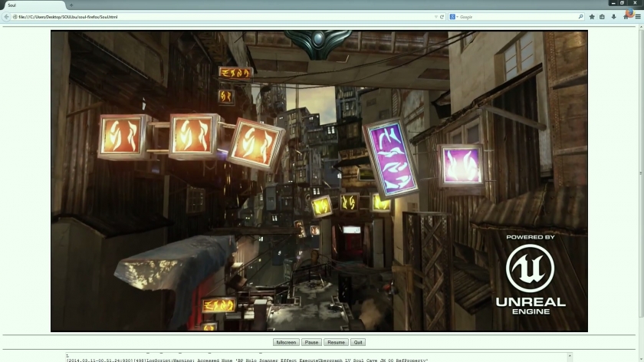Click the search magnifier icon
The width and height of the screenshot is (644, 362).
point(580,17)
